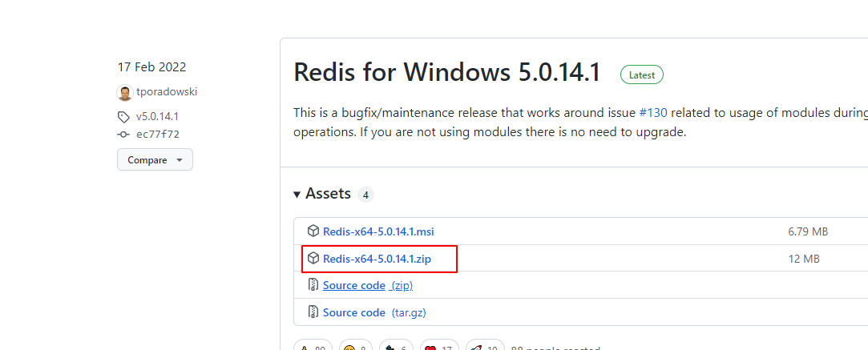This screenshot has height=350, width=868.
Task: Click the package icon next to the .msi asset
Action: 313,231
